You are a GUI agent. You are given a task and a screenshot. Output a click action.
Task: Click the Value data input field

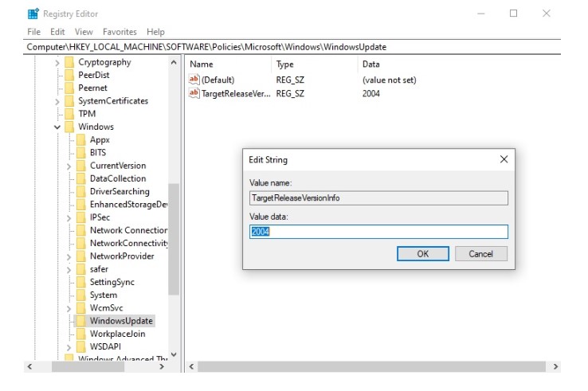coord(378,232)
